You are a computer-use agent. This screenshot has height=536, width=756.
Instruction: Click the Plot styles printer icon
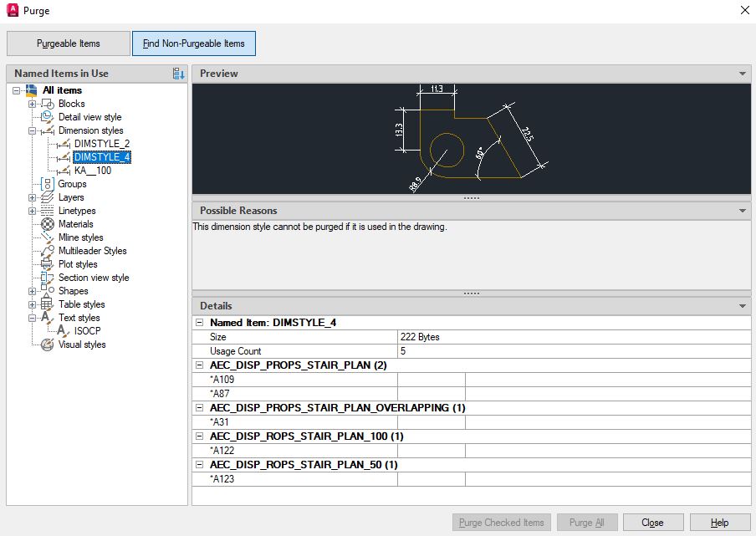coord(46,264)
